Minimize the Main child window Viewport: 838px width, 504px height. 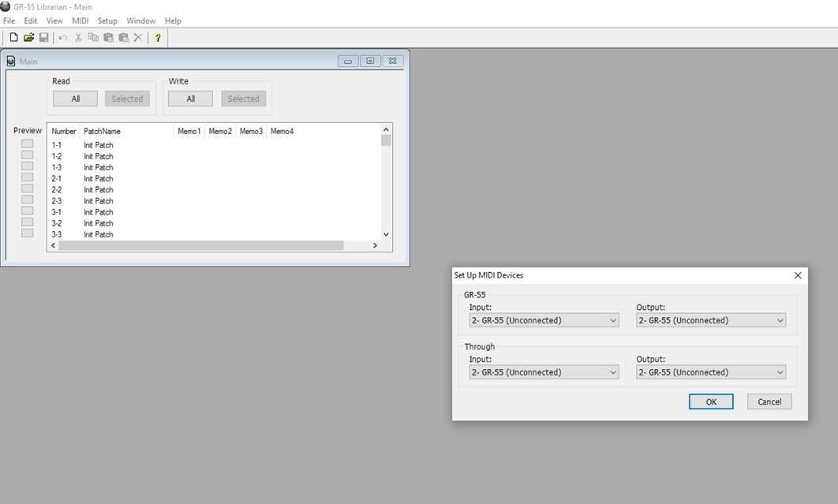click(348, 61)
